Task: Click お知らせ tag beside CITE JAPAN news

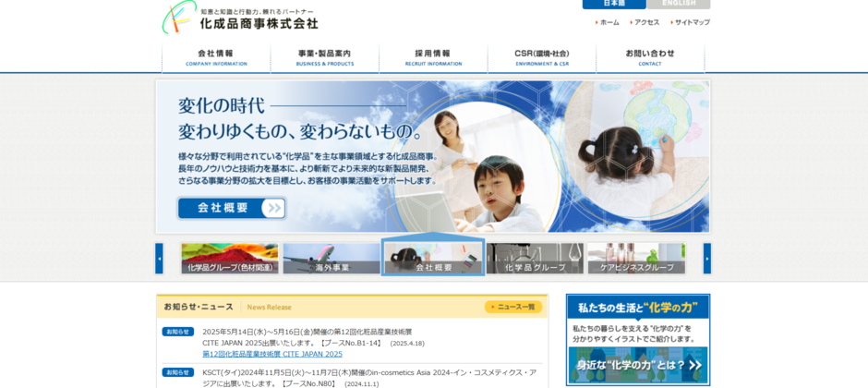Action: pyautogui.click(x=177, y=332)
